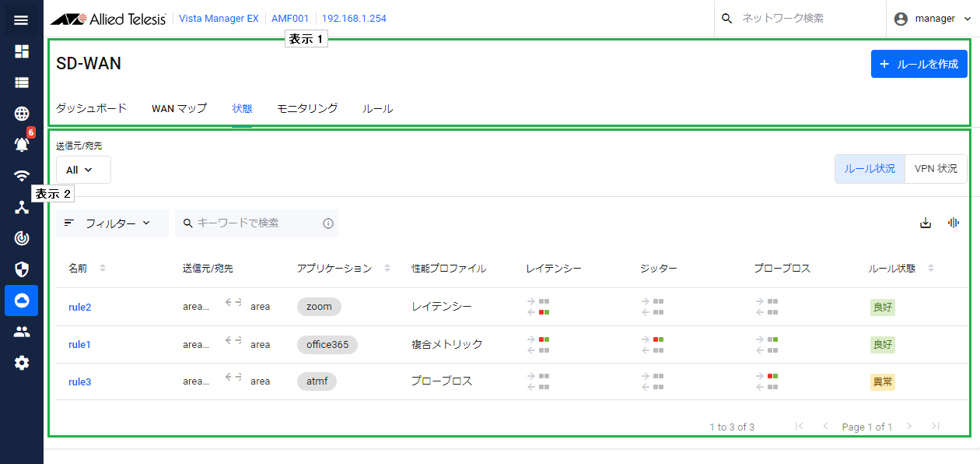The width and height of the screenshot is (980, 464).
Task: Open the hamburger menu in sidebar
Action: [x=21, y=19]
